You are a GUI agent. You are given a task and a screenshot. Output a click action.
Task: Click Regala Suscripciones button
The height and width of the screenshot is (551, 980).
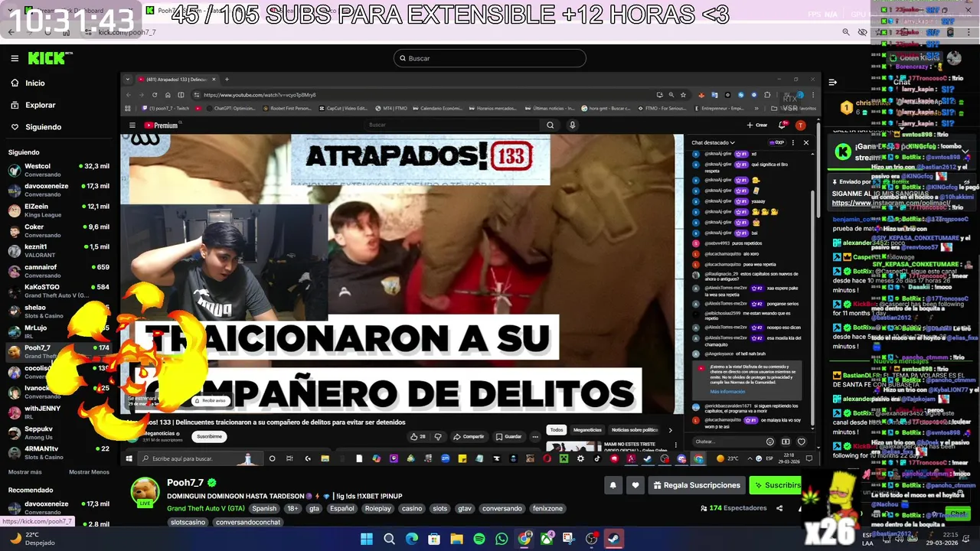(x=697, y=485)
